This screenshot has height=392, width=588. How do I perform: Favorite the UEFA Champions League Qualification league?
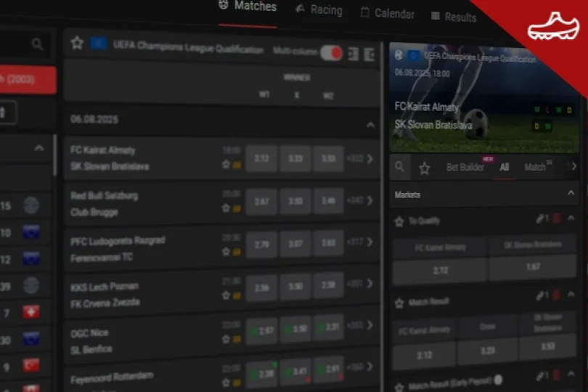77,44
